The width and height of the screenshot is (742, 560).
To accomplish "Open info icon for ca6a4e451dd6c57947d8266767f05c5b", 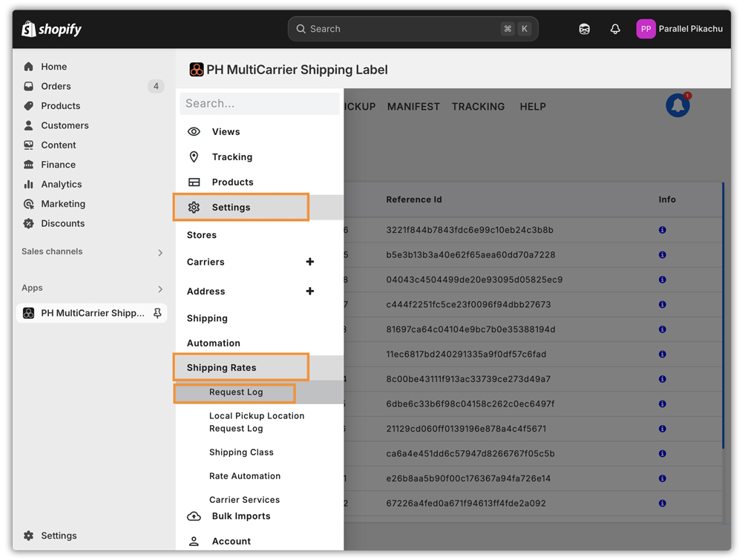I will 663,454.
